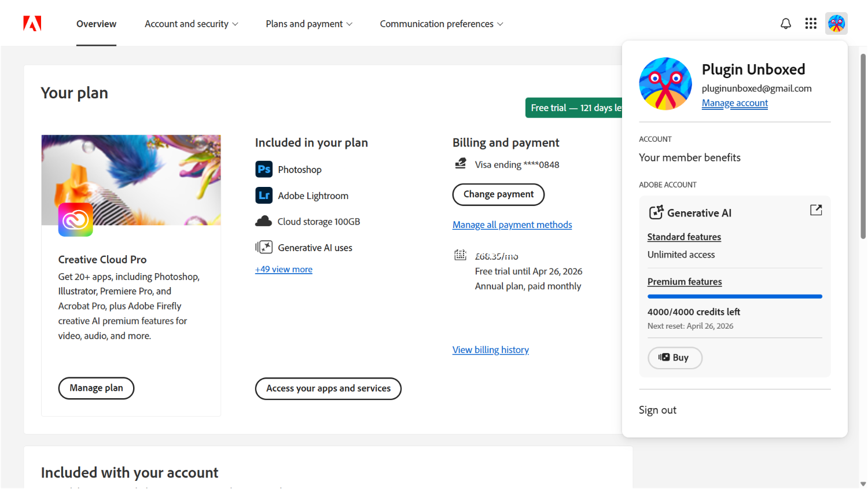Viewport: 868px width, 489px height.
Task: Select the Adobe Lightroom app icon
Action: (x=264, y=196)
